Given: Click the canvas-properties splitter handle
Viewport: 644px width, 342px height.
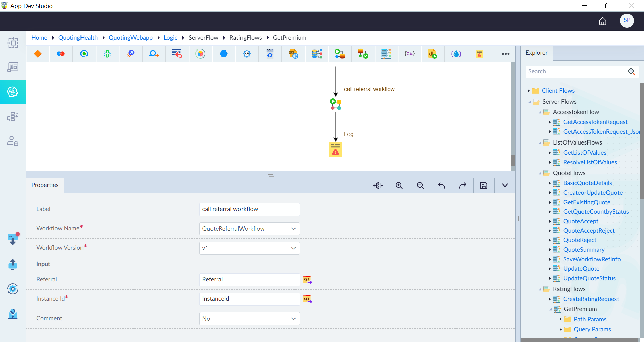Looking at the screenshot, I should coord(271,175).
